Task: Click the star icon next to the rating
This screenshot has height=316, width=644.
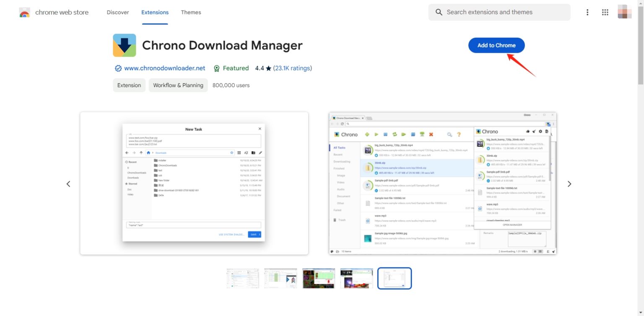Action: coord(267,68)
